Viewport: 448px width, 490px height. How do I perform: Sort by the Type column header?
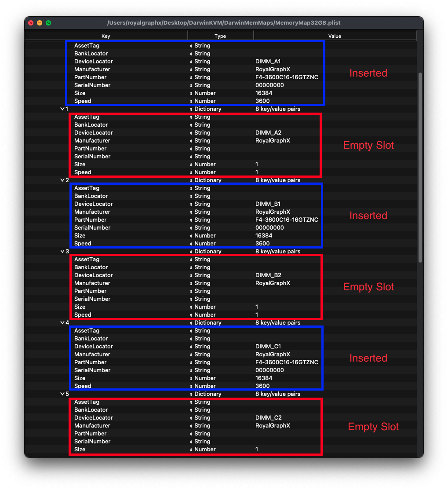coord(221,36)
